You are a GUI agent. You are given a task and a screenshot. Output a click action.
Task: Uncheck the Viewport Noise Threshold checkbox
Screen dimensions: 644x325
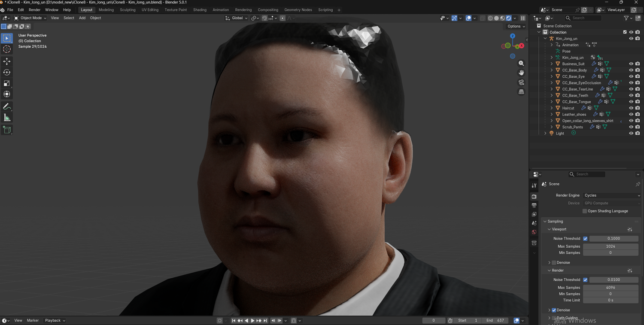(x=585, y=239)
